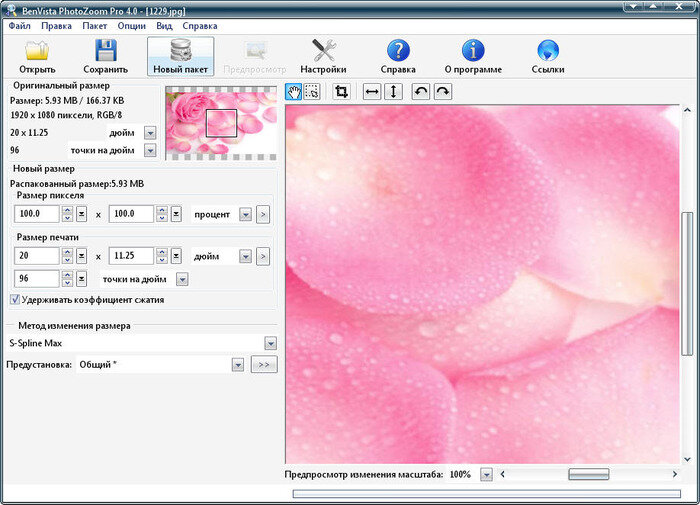Rotate image clockwise
Viewport: 700px width, 505px height.
pyautogui.click(x=441, y=92)
